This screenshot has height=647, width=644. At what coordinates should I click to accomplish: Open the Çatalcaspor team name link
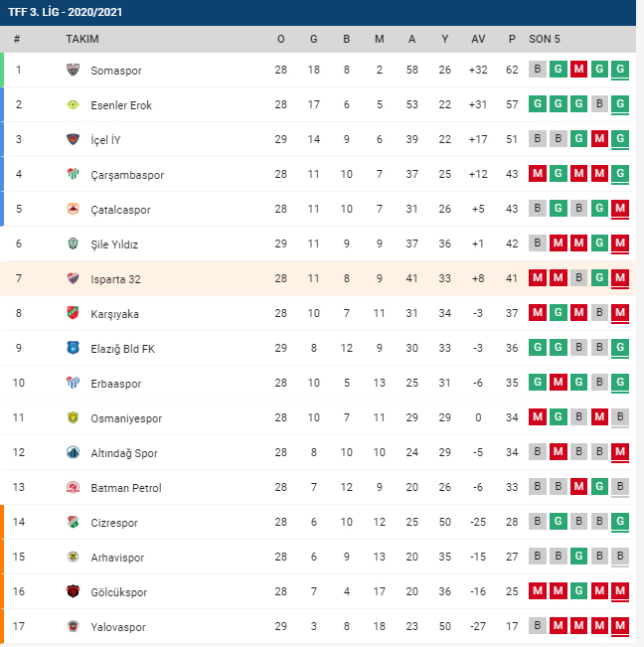pos(120,210)
